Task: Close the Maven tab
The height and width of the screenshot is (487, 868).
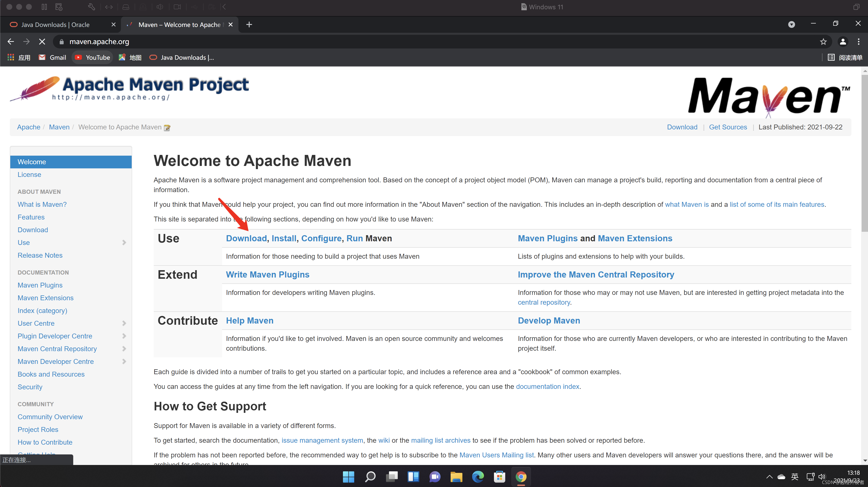Action: pos(231,24)
